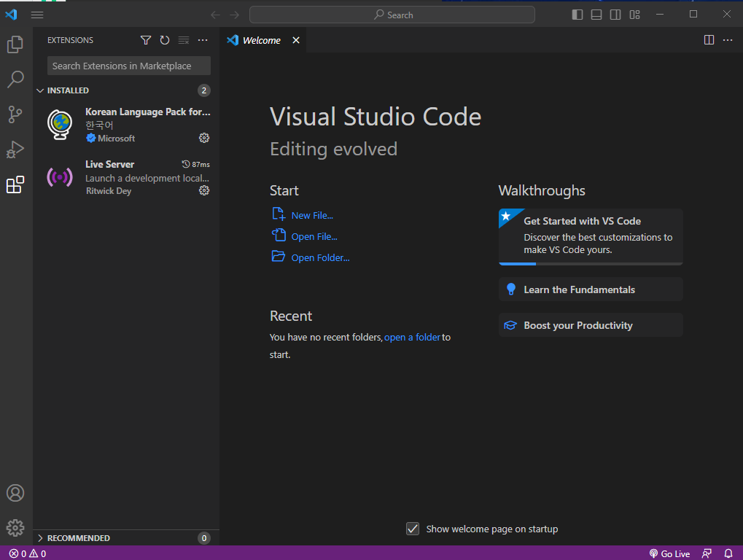Open notifications bell in status bar

click(728, 553)
